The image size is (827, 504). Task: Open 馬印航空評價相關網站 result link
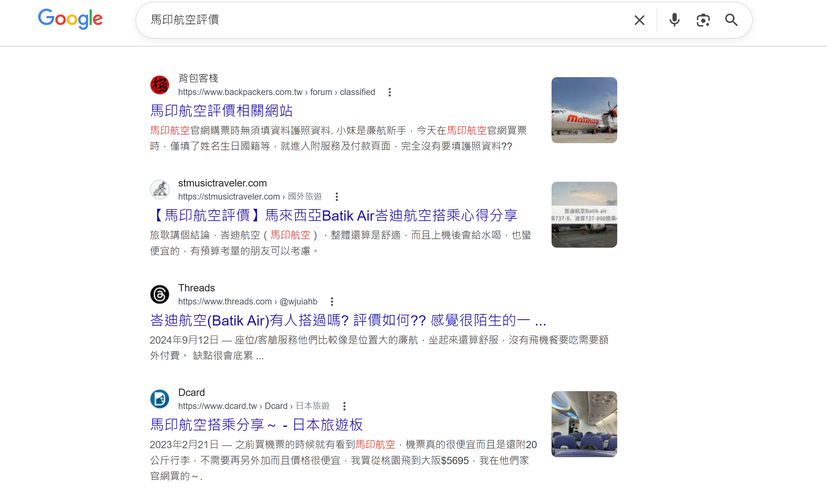tap(221, 111)
